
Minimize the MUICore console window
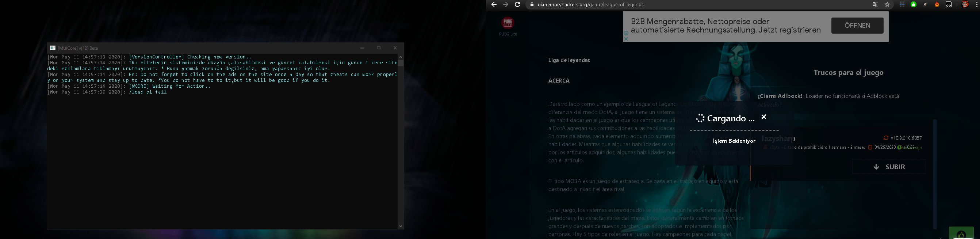pyautogui.click(x=362, y=48)
